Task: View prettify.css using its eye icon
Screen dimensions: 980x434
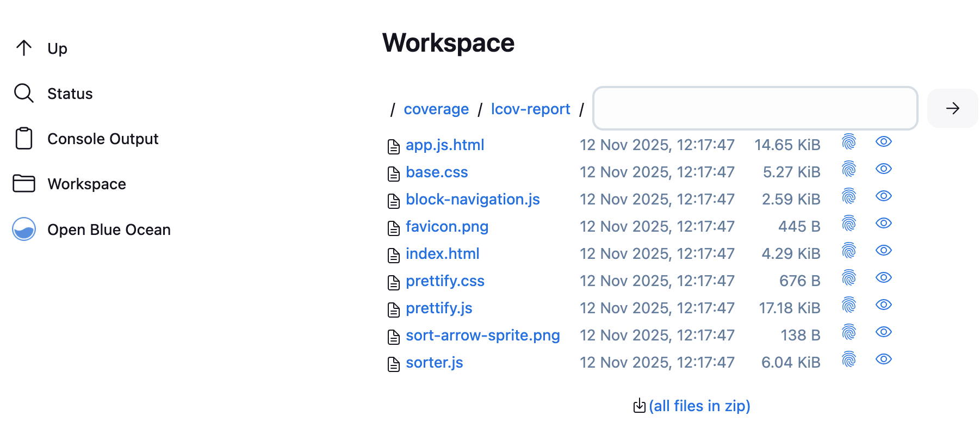Action: (884, 277)
